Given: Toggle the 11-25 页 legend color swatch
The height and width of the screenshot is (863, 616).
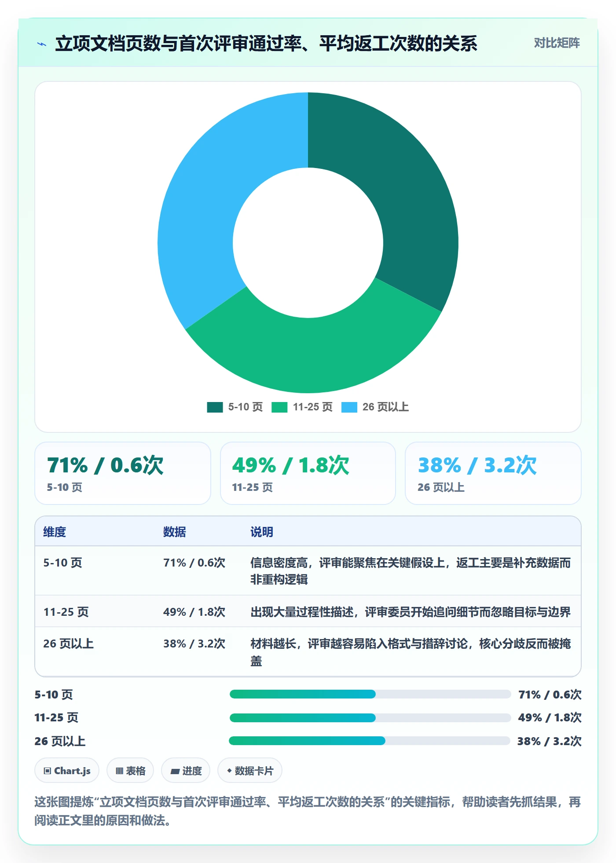Looking at the screenshot, I should 279,407.
